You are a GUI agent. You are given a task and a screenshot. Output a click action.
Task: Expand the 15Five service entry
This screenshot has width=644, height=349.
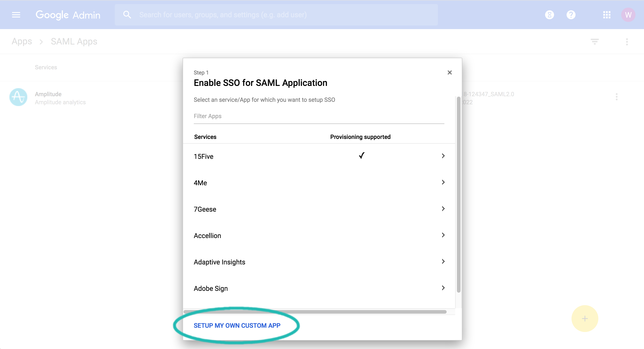(444, 156)
